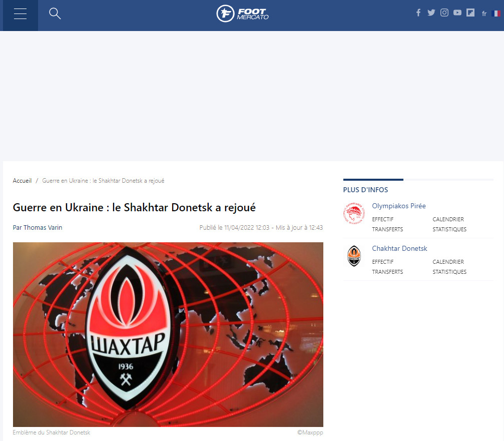Open the hamburger menu
This screenshot has height=441, width=504.
(x=20, y=14)
